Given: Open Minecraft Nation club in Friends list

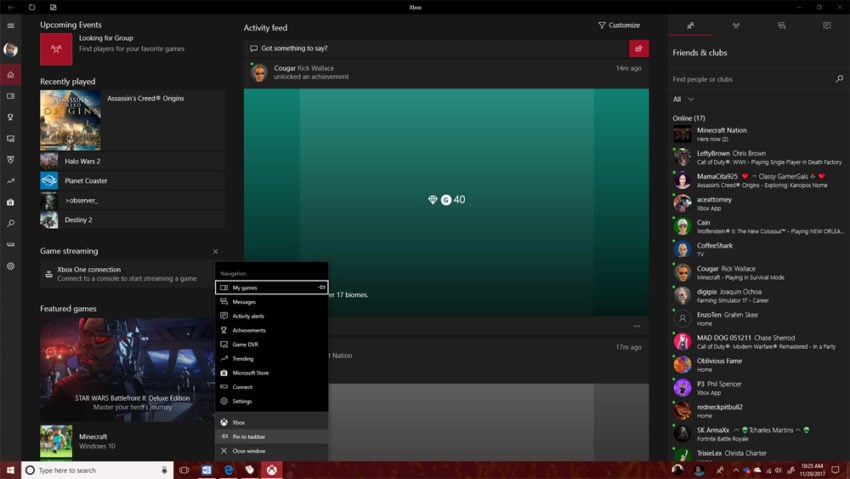Looking at the screenshot, I should point(758,134).
